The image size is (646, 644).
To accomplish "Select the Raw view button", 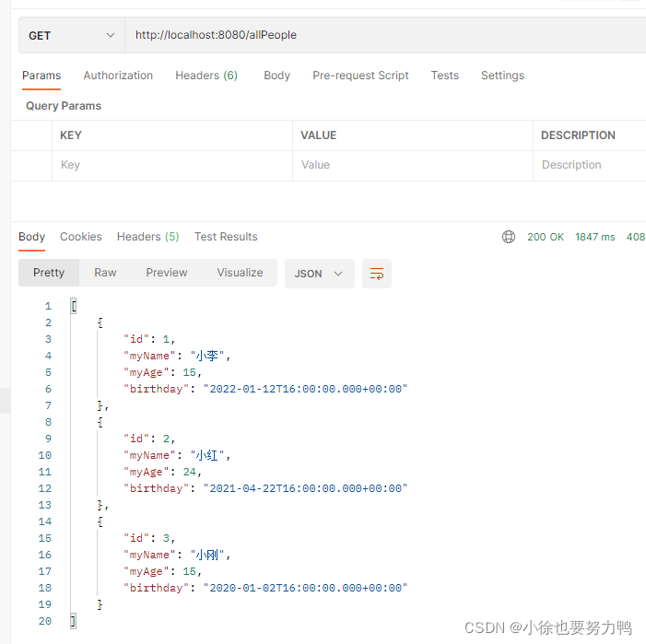I will coord(105,273).
